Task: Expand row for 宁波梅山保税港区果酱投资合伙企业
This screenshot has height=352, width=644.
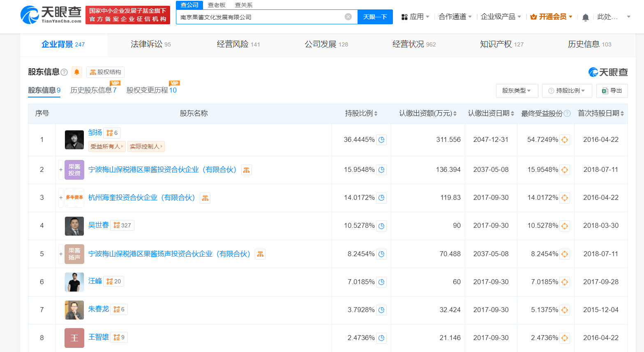Action: pyautogui.click(x=61, y=170)
